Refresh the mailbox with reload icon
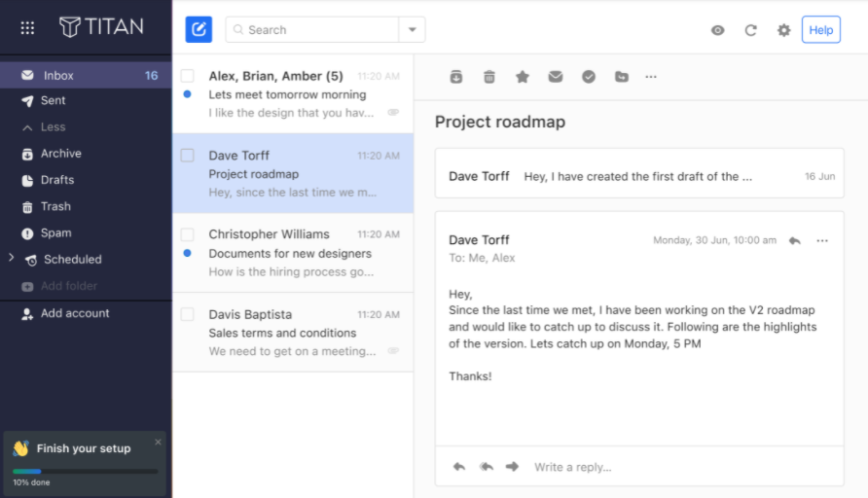Screen dimensions: 868x498 point(750,30)
